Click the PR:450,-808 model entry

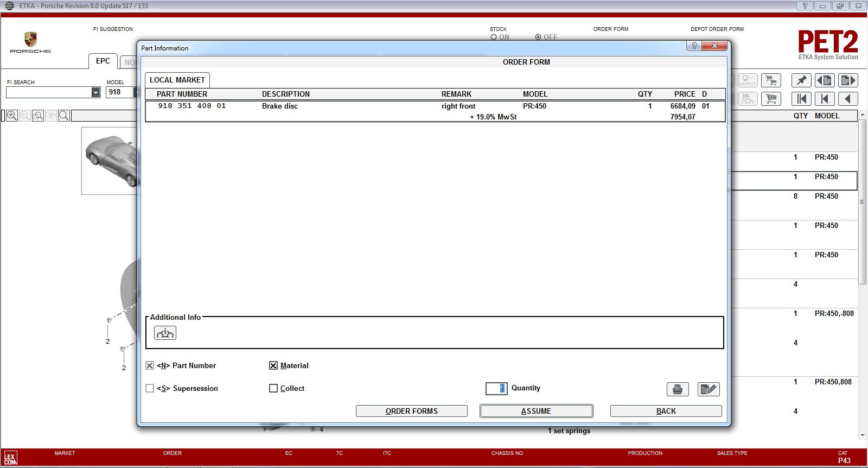click(x=834, y=313)
